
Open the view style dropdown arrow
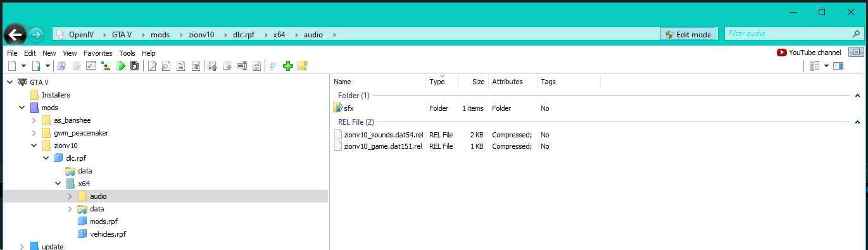point(826,66)
